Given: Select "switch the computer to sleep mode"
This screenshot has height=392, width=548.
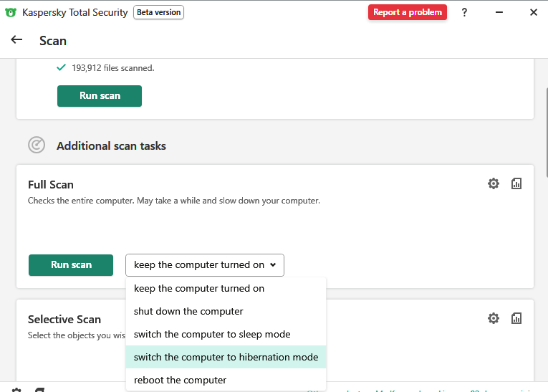Looking at the screenshot, I should (x=212, y=335).
